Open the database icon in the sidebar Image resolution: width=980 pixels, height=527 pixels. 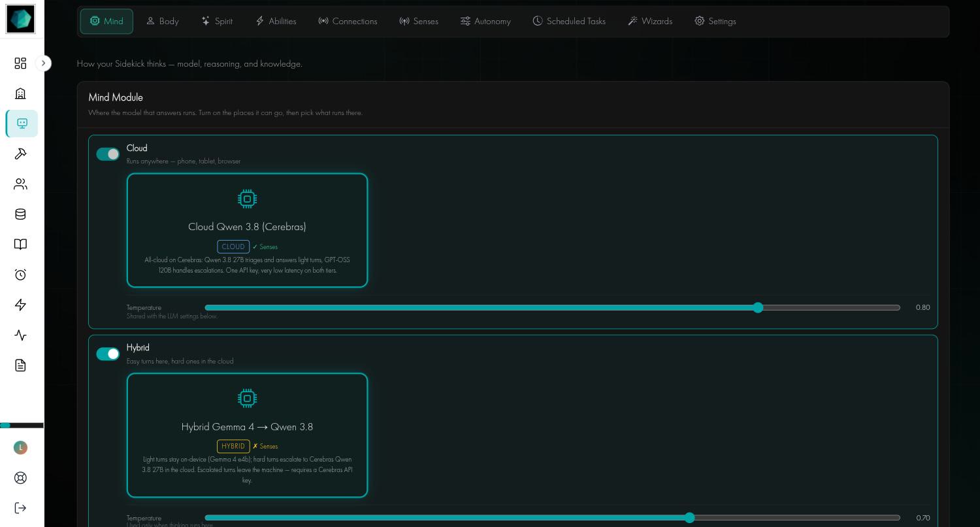coord(20,214)
